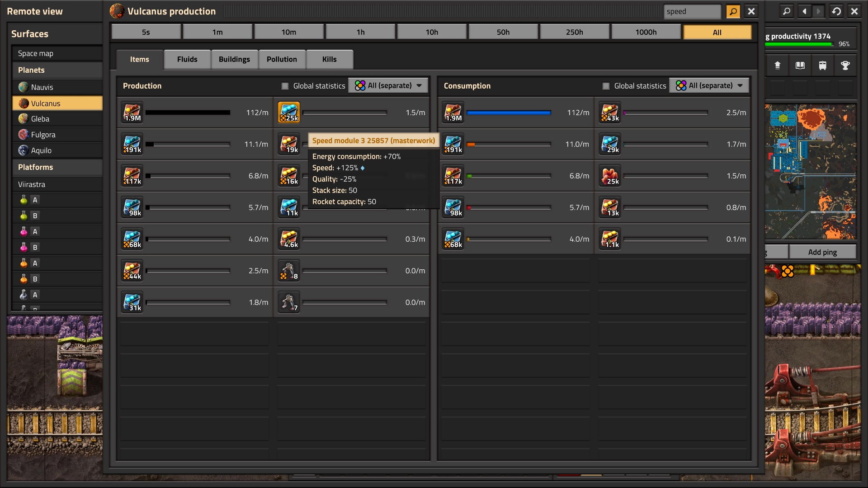Click the 112/m blue consumption bar

[x=509, y=113]
